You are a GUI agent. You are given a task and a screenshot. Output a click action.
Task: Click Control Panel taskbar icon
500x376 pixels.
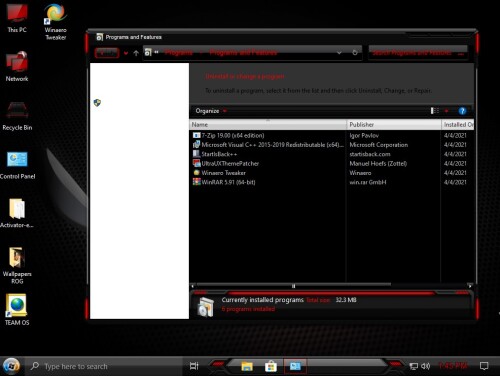point(295,366)
